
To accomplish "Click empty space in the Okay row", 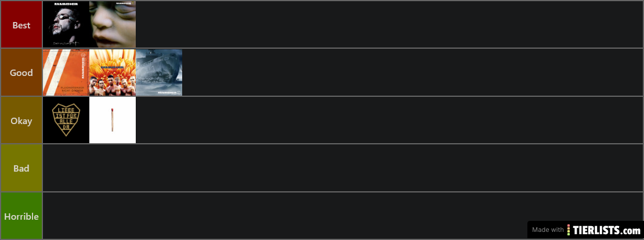I will pyautogui.click(x=389, y=121).
